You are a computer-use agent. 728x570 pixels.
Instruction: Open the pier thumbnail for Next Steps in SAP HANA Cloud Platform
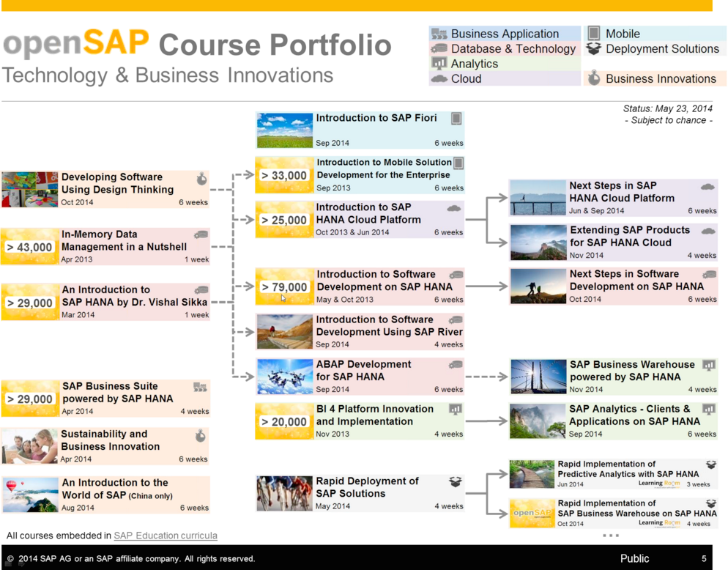coord(538,198)
